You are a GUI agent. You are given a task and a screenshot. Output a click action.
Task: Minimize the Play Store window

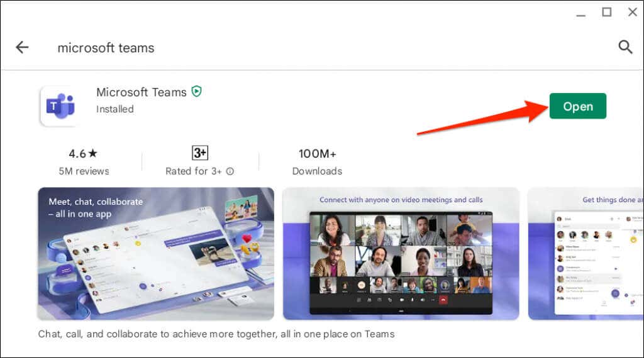[x=580, y=15]
